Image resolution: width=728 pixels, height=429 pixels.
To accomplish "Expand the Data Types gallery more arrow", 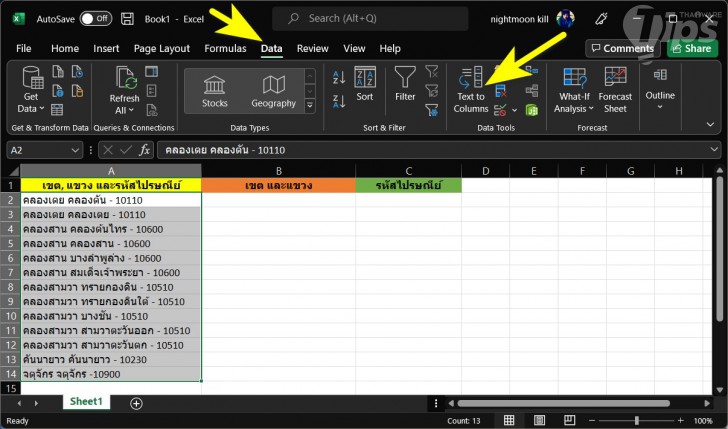I will (x=310, y=106).
